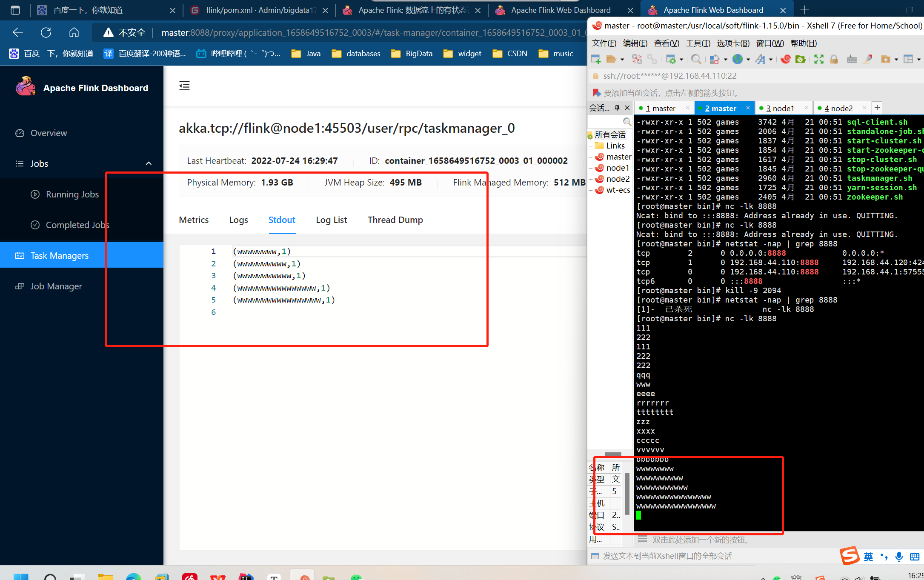The image size is (924, 580).
Task: Click the fullscreen green arrows icon
Action: click(x=818, y=60)
